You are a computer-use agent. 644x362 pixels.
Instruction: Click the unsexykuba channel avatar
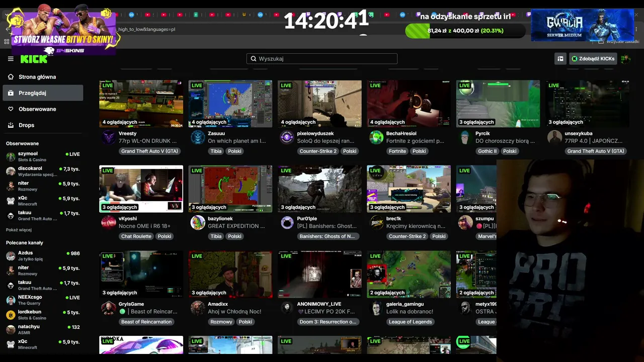pos(554,137)
